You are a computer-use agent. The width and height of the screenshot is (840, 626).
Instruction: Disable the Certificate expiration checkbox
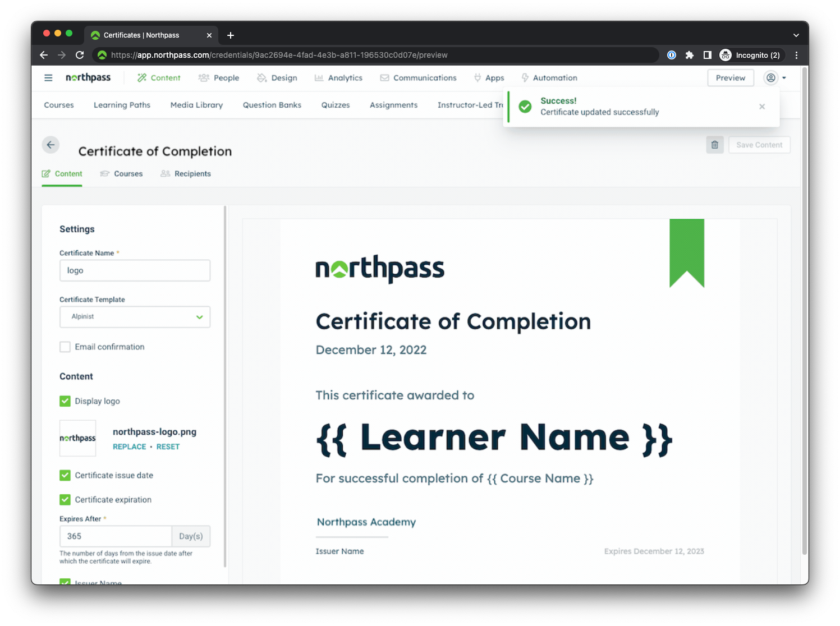point(65,499)
